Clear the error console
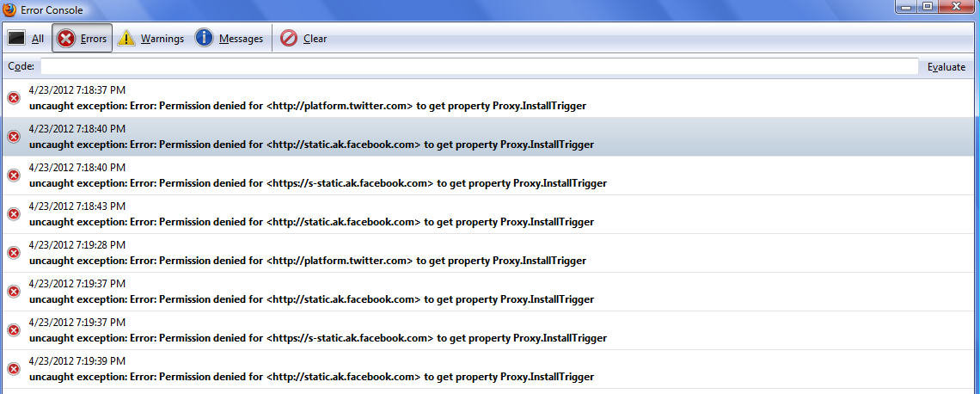 [303, 38]
